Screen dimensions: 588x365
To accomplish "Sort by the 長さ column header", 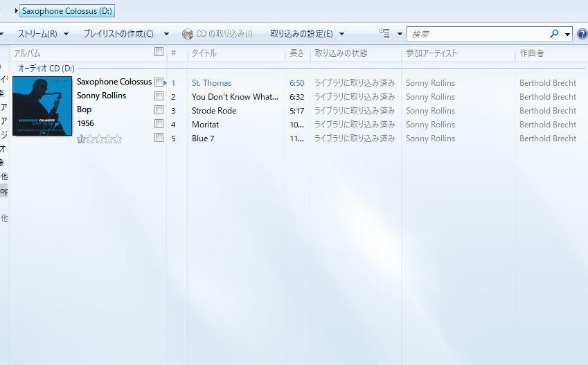I will (x=296, y=53).
